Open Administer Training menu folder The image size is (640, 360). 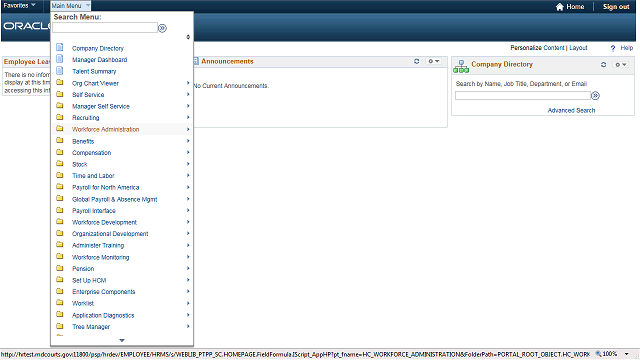(98, 245)
